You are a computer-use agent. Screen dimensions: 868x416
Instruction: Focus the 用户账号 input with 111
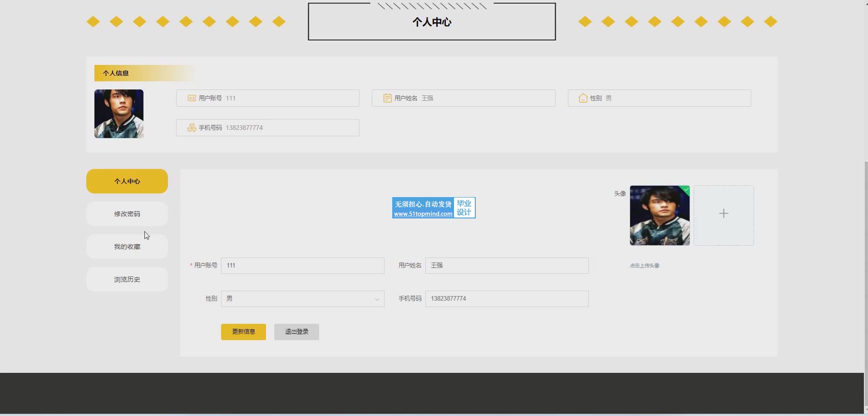(303, 266)
